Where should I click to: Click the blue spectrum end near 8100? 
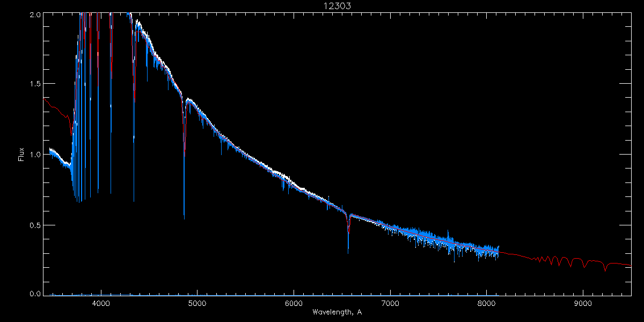pyautogui.click(x=499, y=251)
